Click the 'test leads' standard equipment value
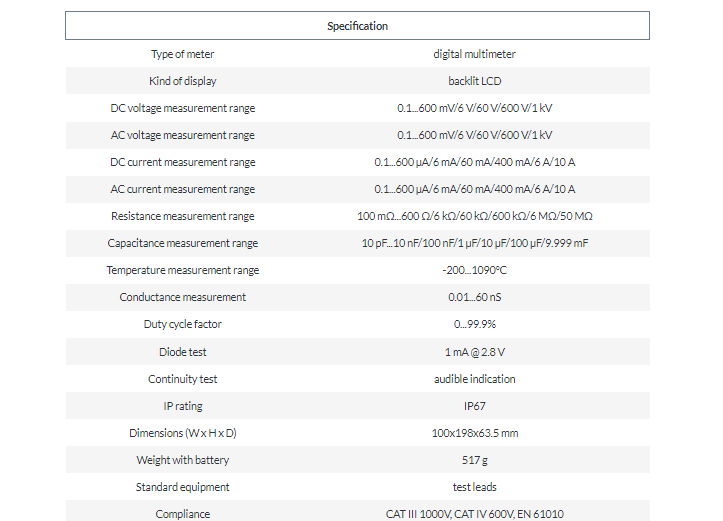 coord(474,487)
